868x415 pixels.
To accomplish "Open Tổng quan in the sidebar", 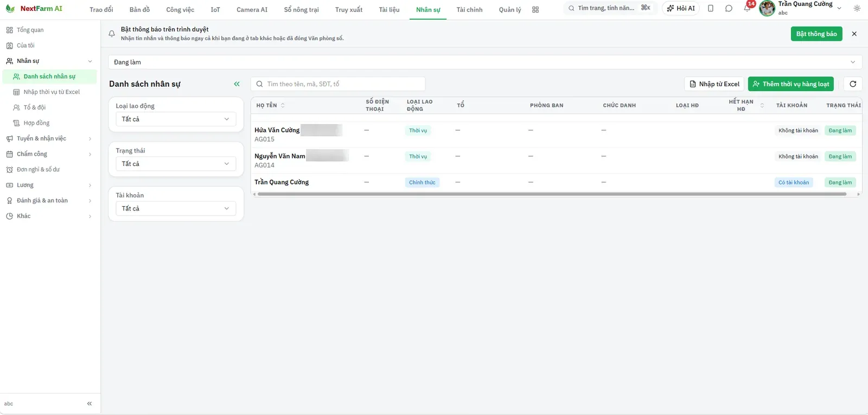I will point(50,30).
